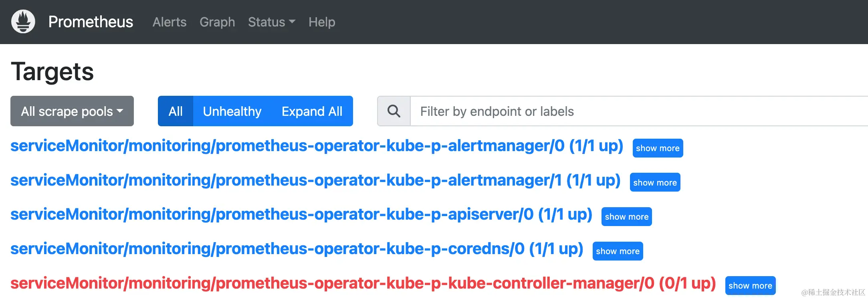Open the failing kube-controller-manager/0 pool link

[x=363, y=283]
